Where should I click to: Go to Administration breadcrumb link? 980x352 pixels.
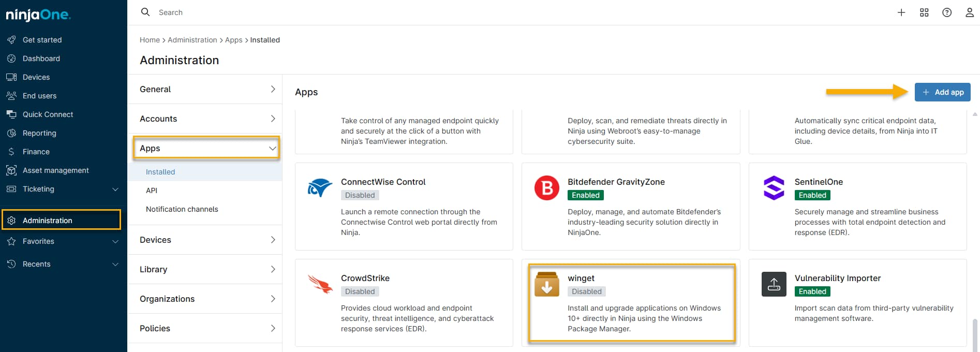click(x=192, y=40)
